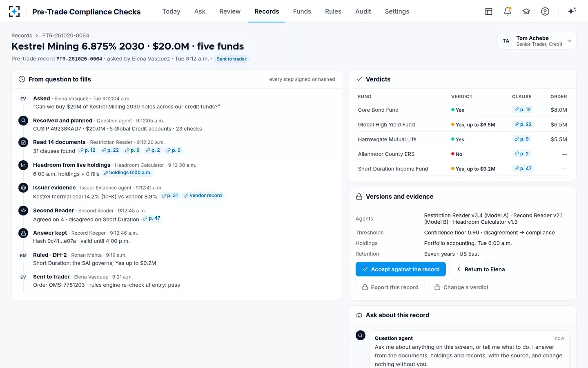Open the holdings 6:00 a.m. source link
The width and height of the screenshot is (588, 368).
pos(127,173)
